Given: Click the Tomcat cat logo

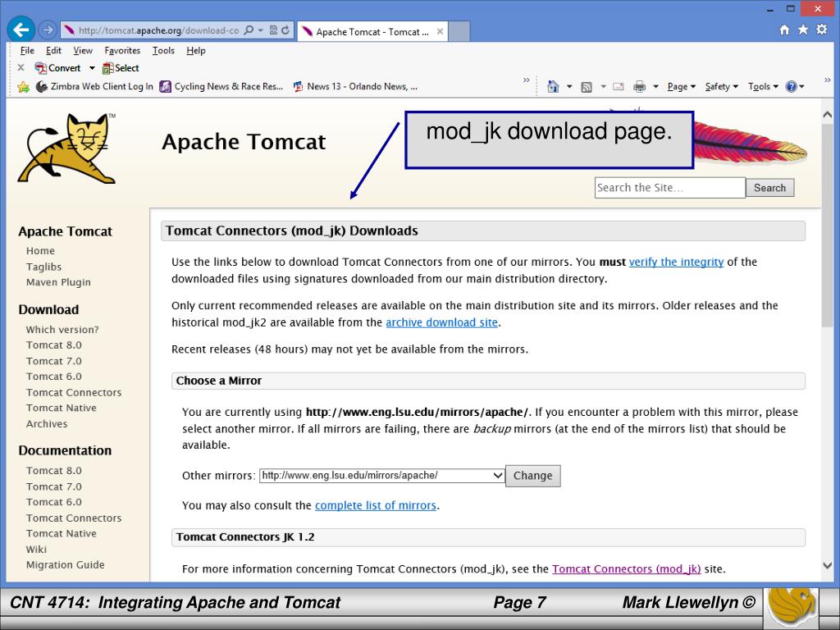Looking at the screenshot, I should 67,148.
